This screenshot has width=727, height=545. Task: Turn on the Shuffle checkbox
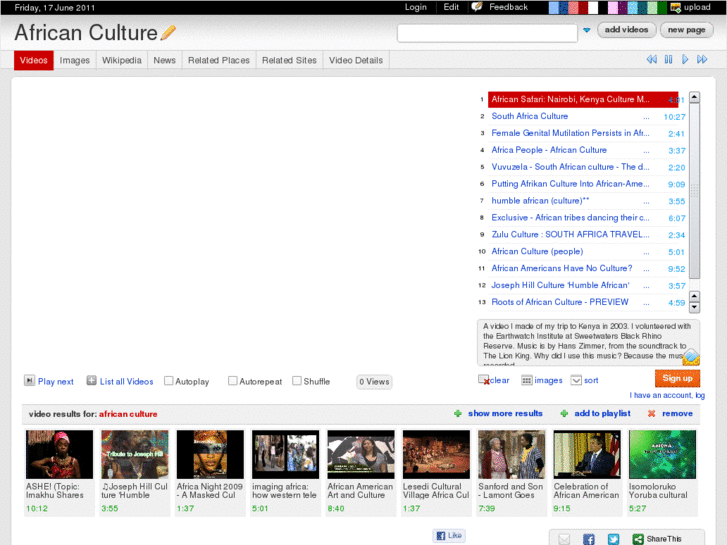[297, 381]
